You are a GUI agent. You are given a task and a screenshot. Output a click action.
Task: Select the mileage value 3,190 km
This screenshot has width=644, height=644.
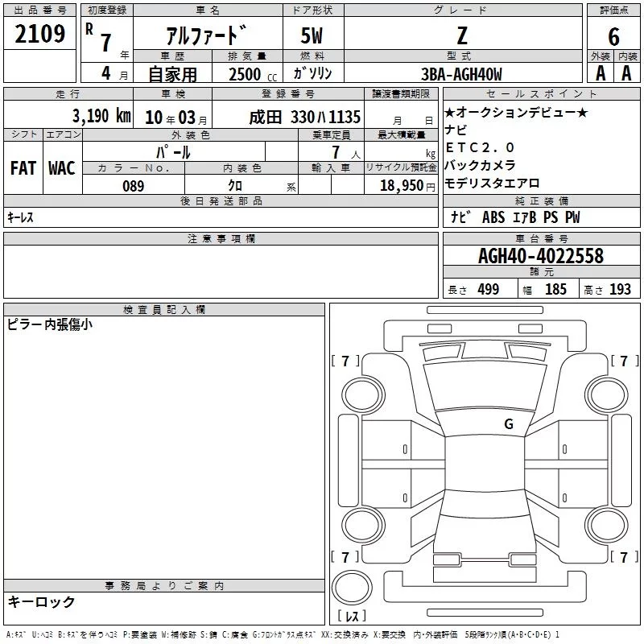pos(101,116)
